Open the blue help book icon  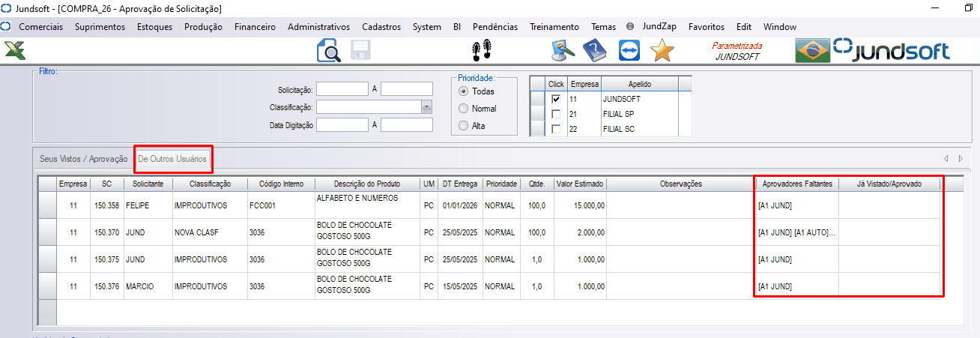click(x=594, y=51)
